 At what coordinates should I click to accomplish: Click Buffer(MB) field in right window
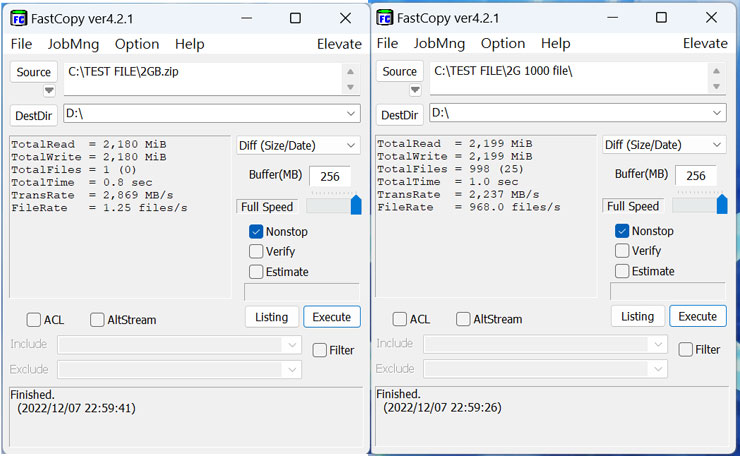click(x=696, y=175)
